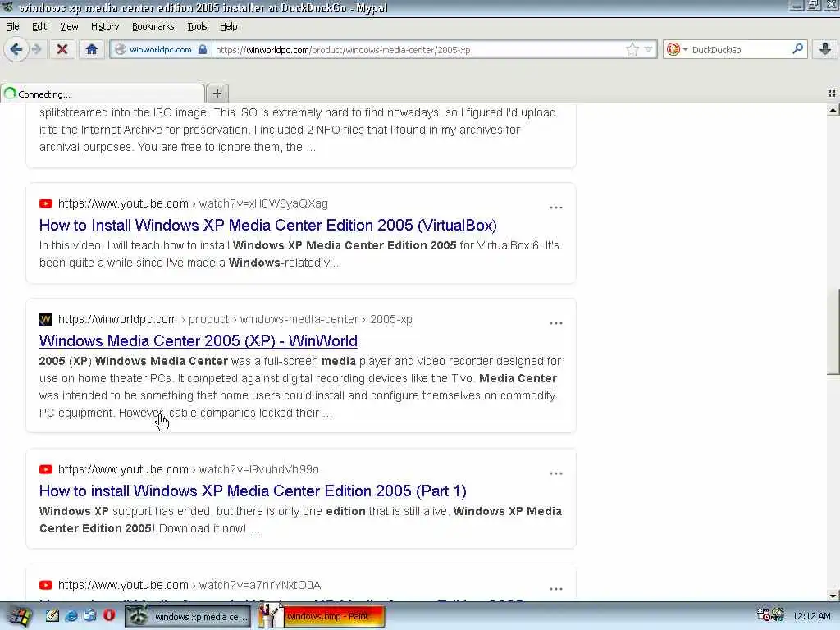
Task: Open the Tools menu
Action: 197,26
